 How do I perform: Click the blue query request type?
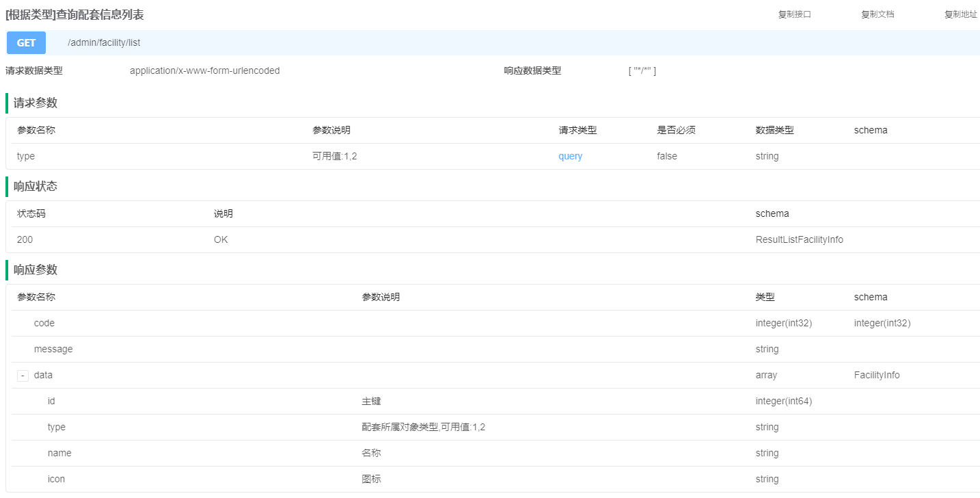tap(571, 156)
